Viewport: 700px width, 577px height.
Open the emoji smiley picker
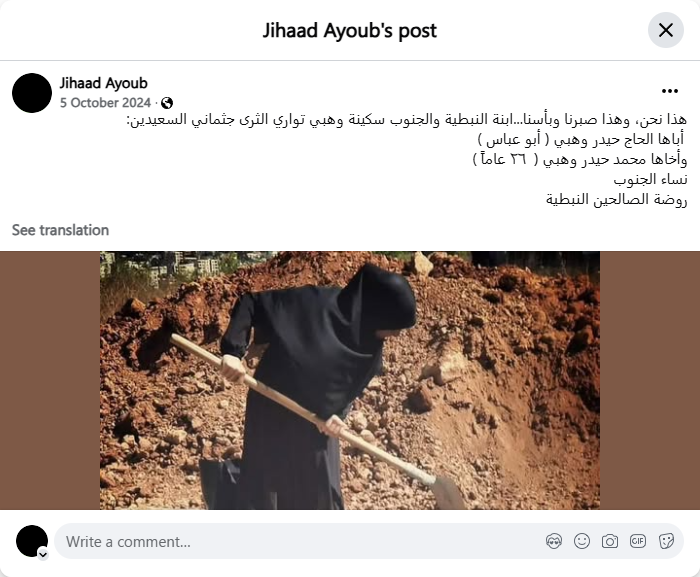tap(582, 541)
